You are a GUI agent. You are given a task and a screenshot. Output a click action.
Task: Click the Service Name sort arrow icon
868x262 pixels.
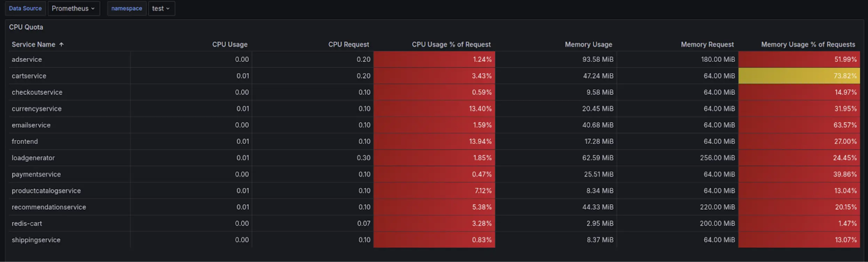coord(61,44)
